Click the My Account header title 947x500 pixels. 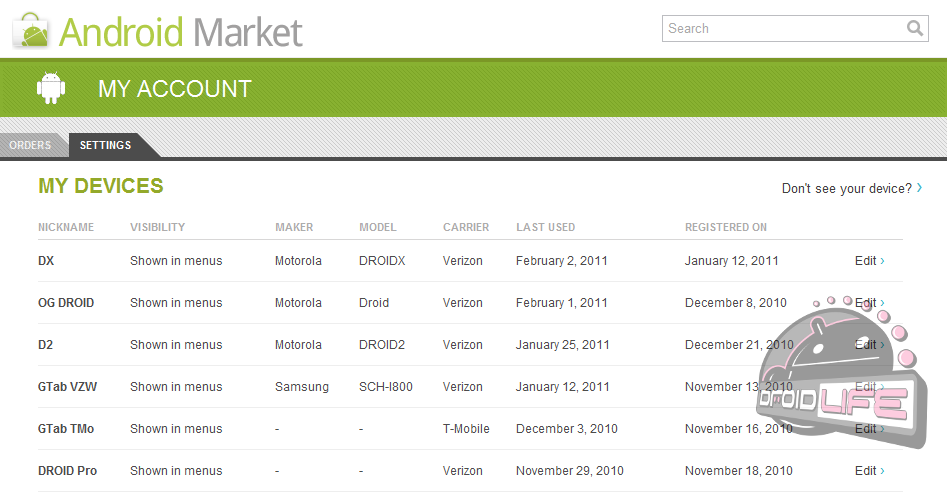click(174, 89)
